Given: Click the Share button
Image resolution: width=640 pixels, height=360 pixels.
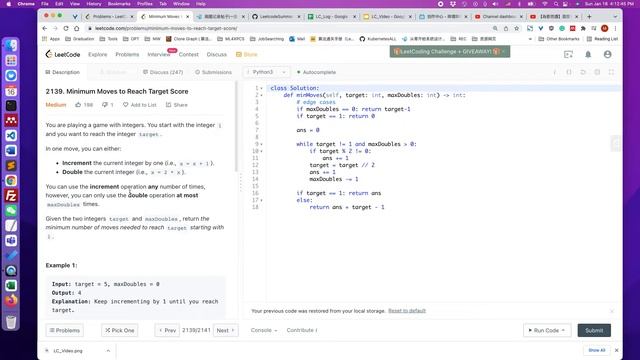Looking at the screenshot, I should pos(177,105).
